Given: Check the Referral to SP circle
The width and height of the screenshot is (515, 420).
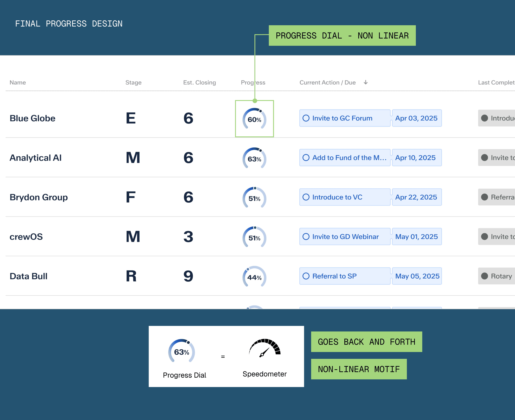Looking at the screenshot, I should [306, 276].
